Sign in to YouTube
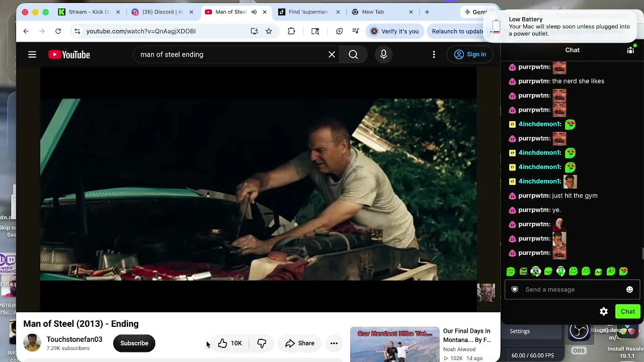644x362 pixels. [x=470, y=54]
